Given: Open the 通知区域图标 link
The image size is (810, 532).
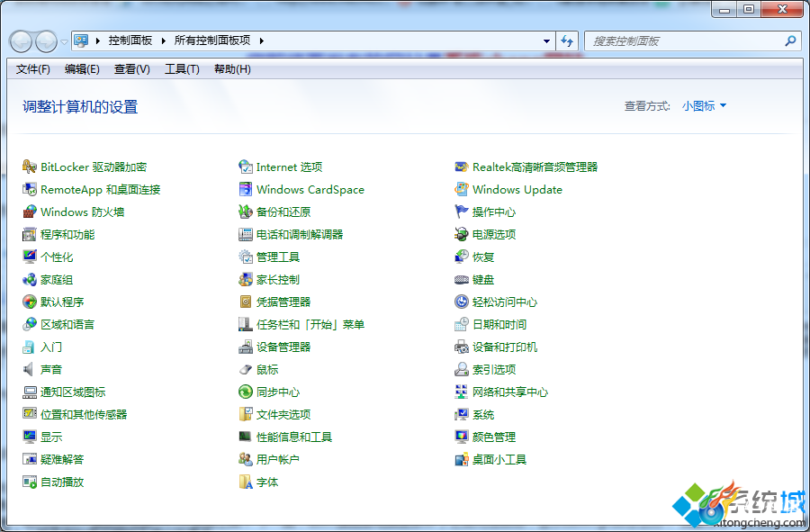Looking at the screenshot, I should 73,392.
